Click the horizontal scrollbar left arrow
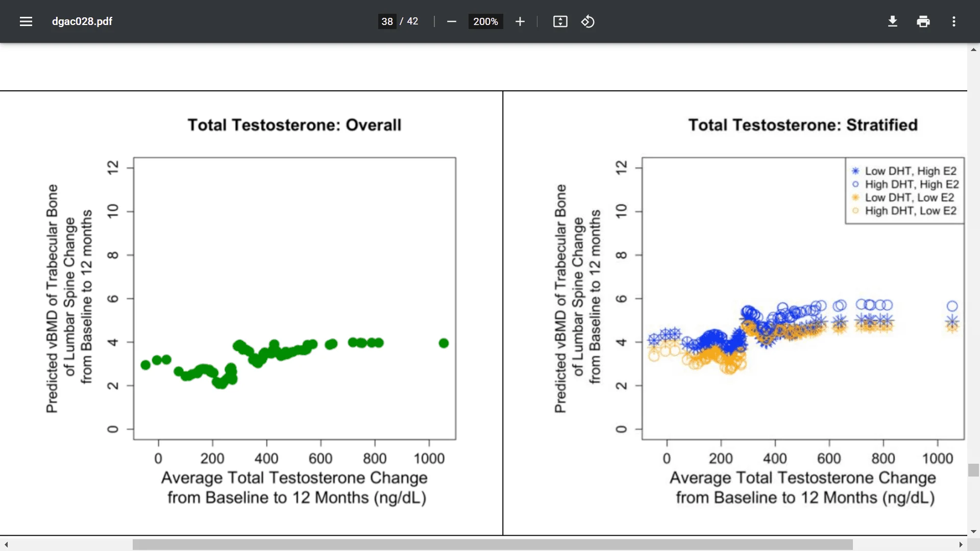This screenshot has width=980, height=551. pos(6,544)
